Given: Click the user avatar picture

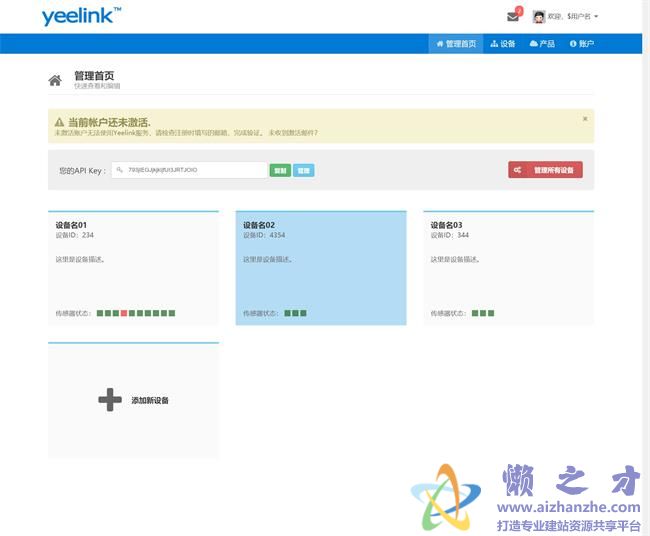Looking at the screenshot, I should point(539,16).
